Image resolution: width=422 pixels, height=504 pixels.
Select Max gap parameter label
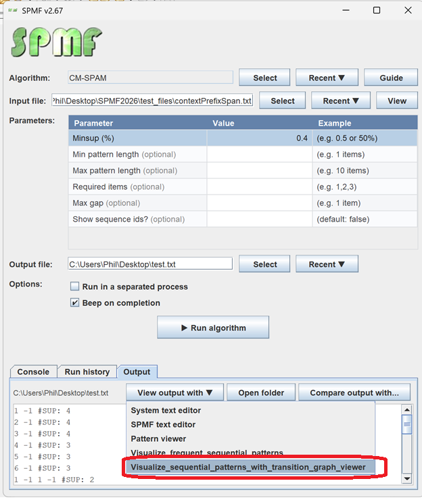[106, 203]
